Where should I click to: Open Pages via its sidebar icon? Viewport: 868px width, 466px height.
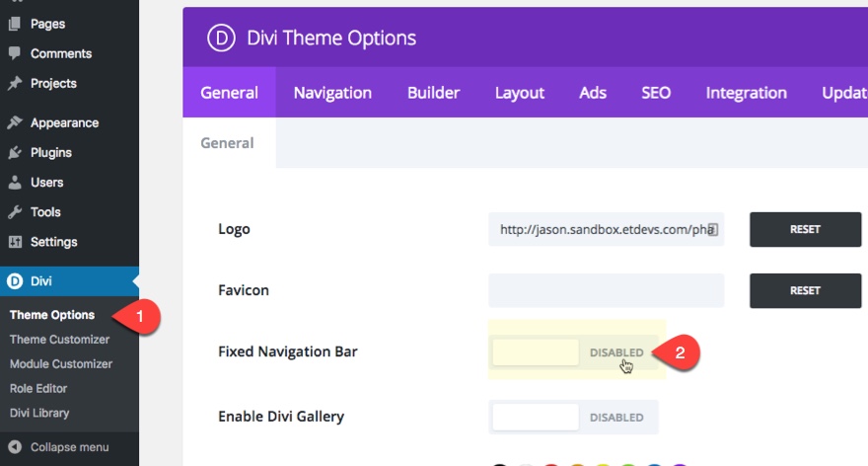(x=15, y=23)
